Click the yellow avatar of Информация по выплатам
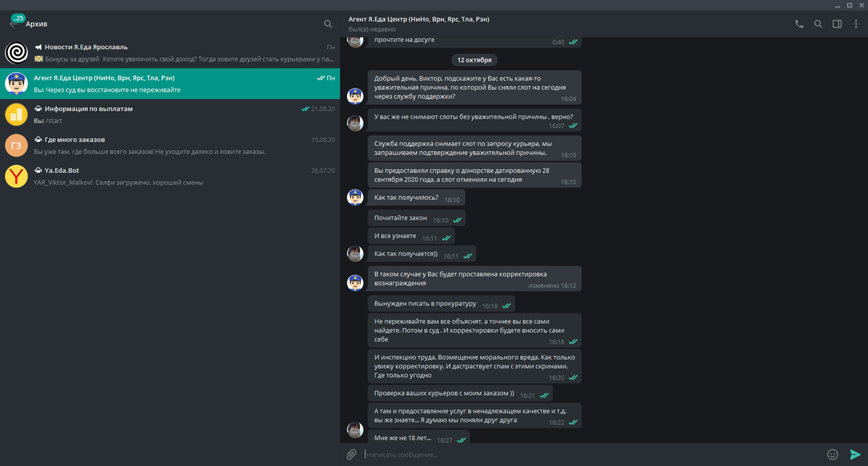This screenshot has width=868, height=466. pos(16,114)
